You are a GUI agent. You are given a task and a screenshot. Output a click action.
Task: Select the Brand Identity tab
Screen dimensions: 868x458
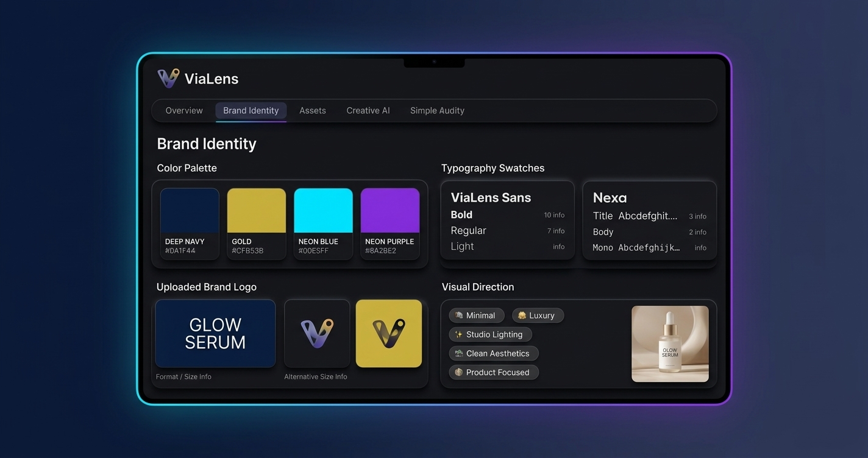[x=251, y=110]
